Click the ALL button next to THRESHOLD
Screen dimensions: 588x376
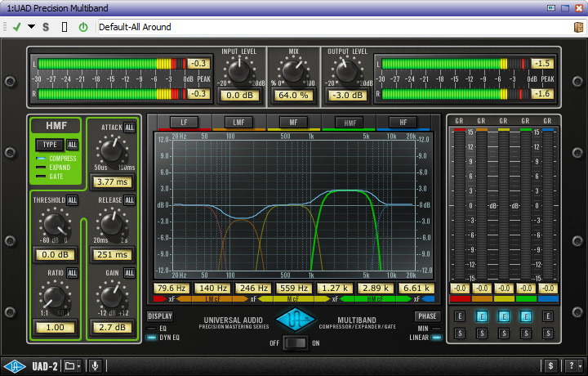pos(73,200)
